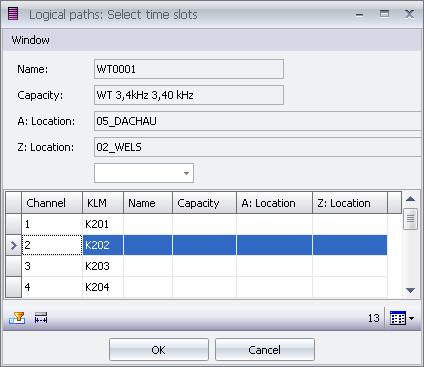
Task: Click the row selector for channel 1
Action: (13, 224)
